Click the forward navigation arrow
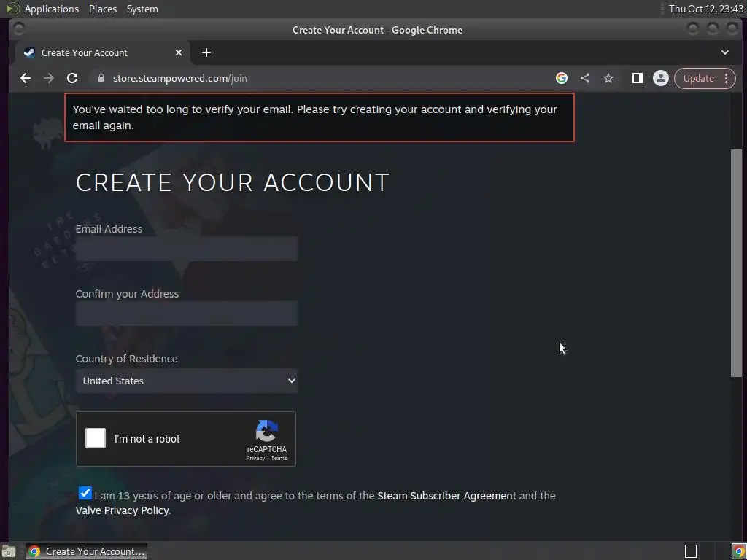Image resolution: width=747 pixels, height=560 pixels. (x=49, y=78)
